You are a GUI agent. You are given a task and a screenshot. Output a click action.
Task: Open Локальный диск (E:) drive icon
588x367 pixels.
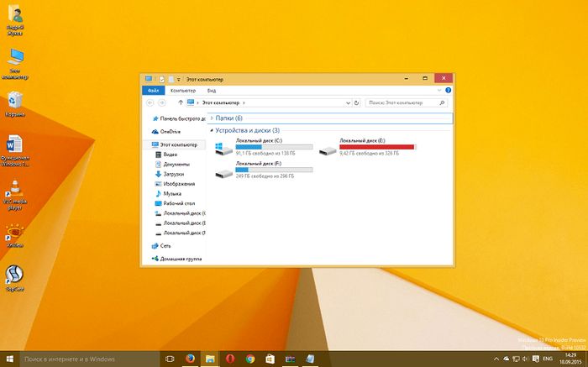pyautogui.click(x=328, y=149)
